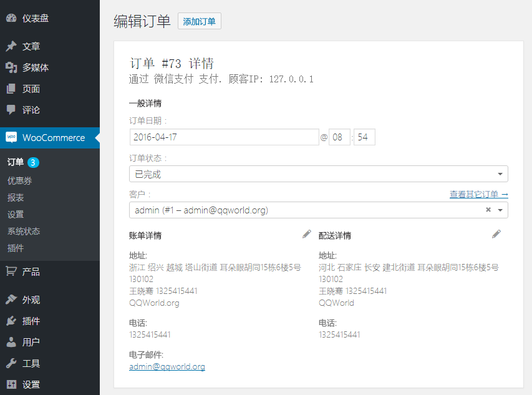Expand the 订单状态 dropdown showing 已完成
Viewport: 532px width, 395px height.
point(319,174)
